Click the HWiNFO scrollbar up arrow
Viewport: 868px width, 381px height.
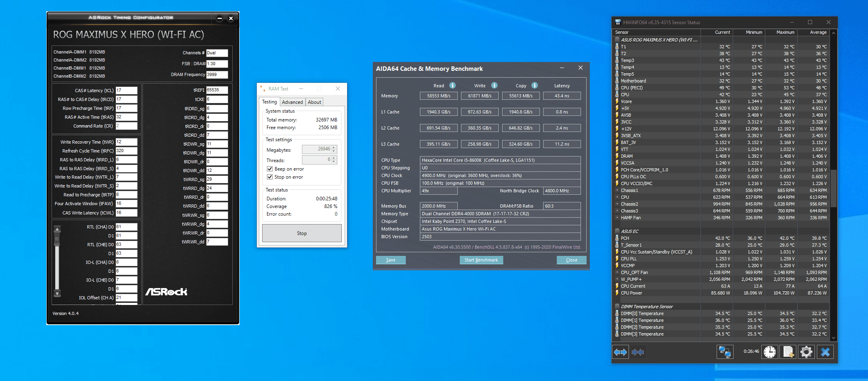[833, 33]
